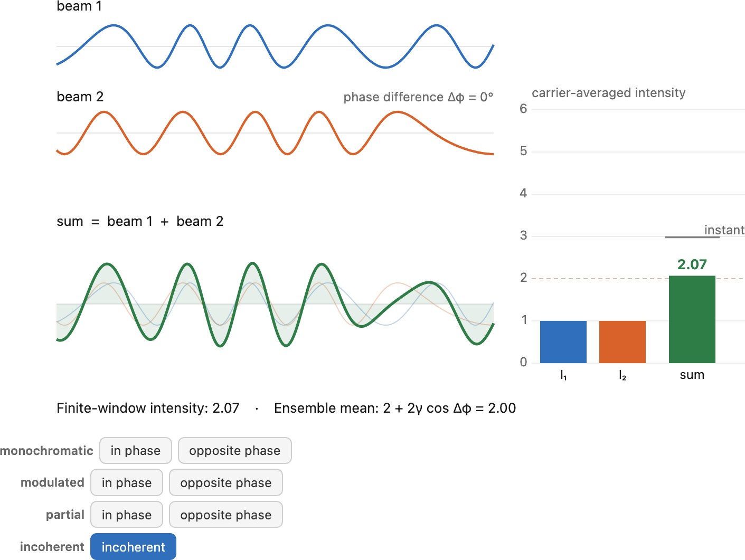Click the monochromatic row label

point(46,451)
